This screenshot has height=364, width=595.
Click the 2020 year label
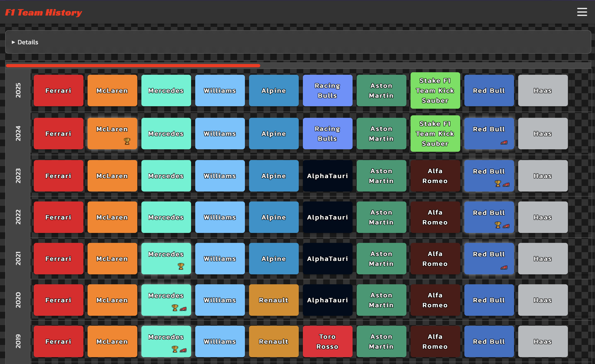point(18,300)
